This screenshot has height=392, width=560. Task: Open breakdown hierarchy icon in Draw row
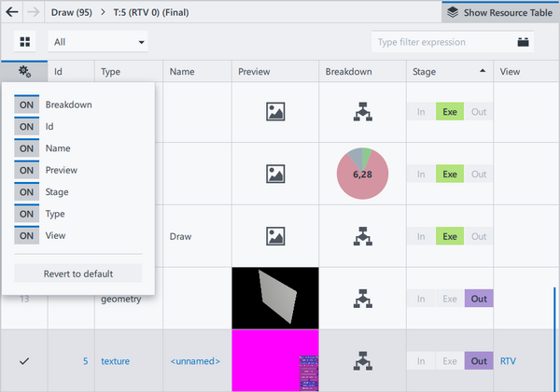[363, 236]
